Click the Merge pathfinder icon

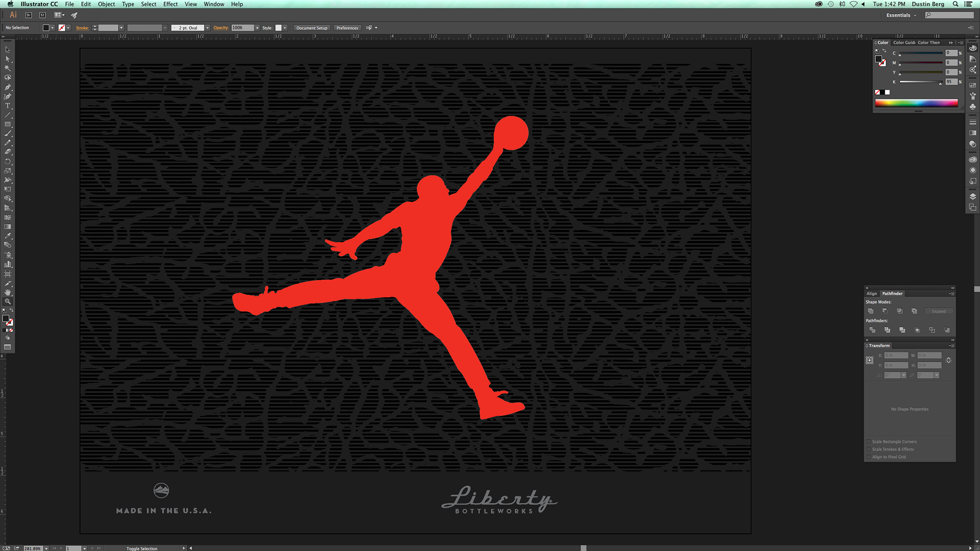[x=902, y=330]
